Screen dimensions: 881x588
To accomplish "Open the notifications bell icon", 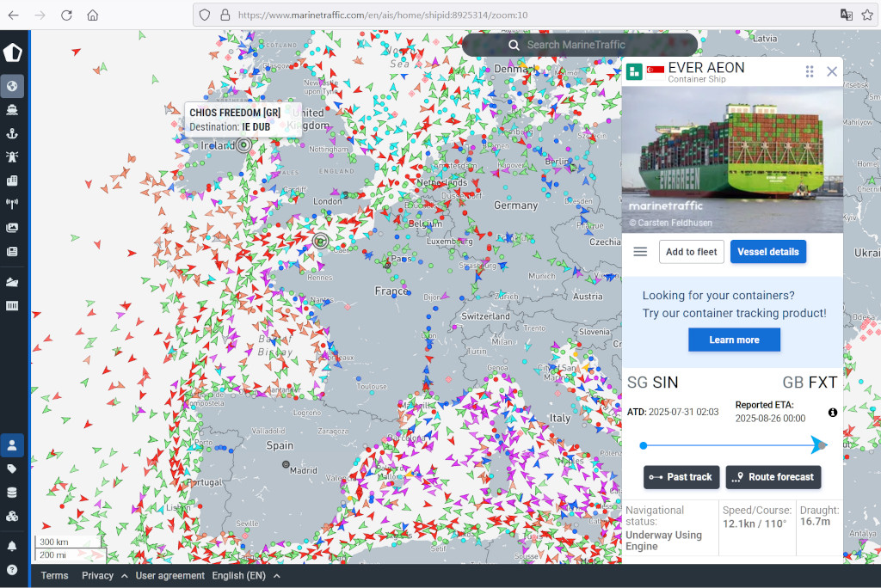I will click(x=12, y=546).
